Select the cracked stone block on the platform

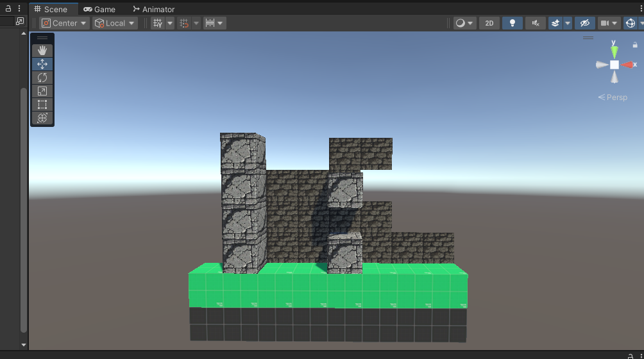point(344,253)
